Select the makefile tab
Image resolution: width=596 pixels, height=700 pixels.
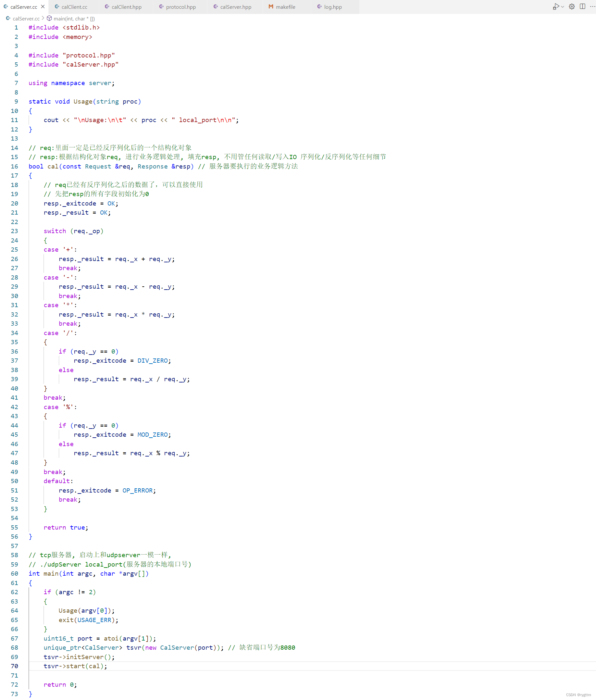285,7
